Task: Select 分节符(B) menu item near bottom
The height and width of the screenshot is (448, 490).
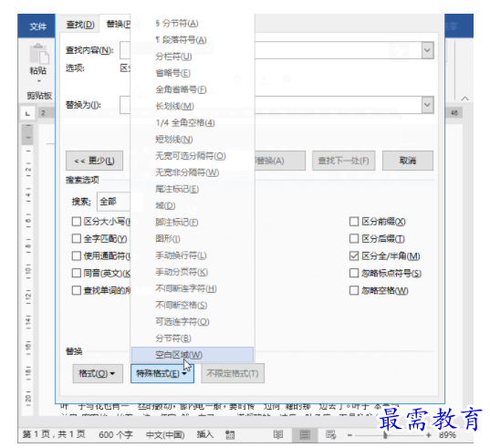Action: (193, 339)
